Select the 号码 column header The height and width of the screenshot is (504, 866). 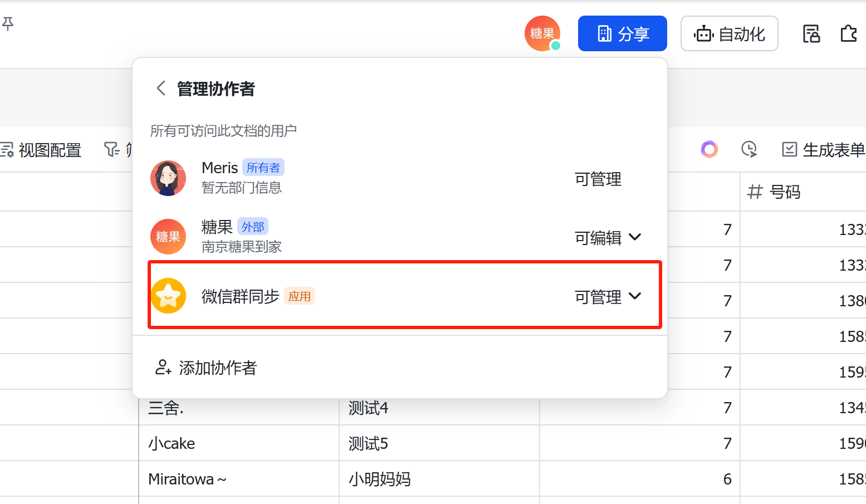(785, 192)
